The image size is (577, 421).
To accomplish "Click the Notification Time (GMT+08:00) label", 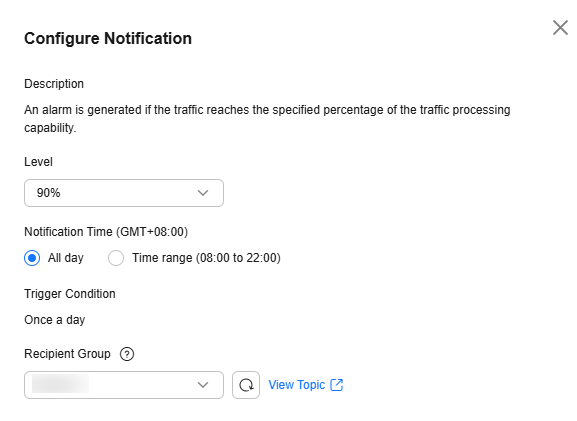I will [106, 232].
